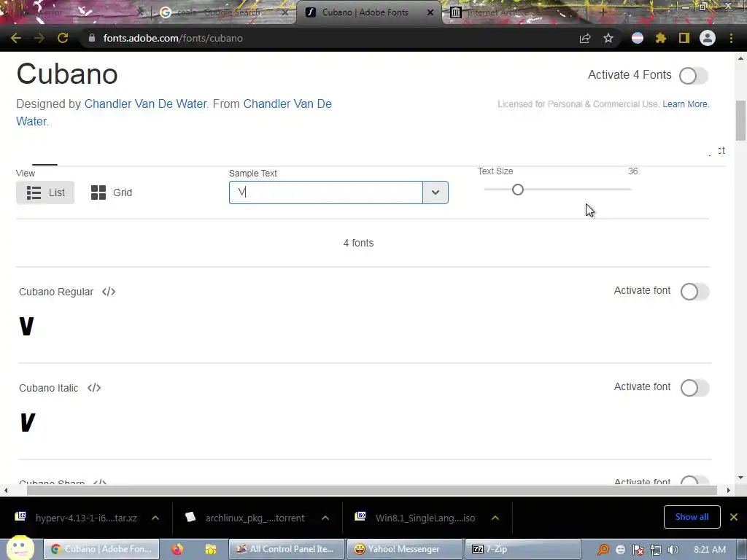View site info via lock icon
747x560 pixels.
(92, 38)
